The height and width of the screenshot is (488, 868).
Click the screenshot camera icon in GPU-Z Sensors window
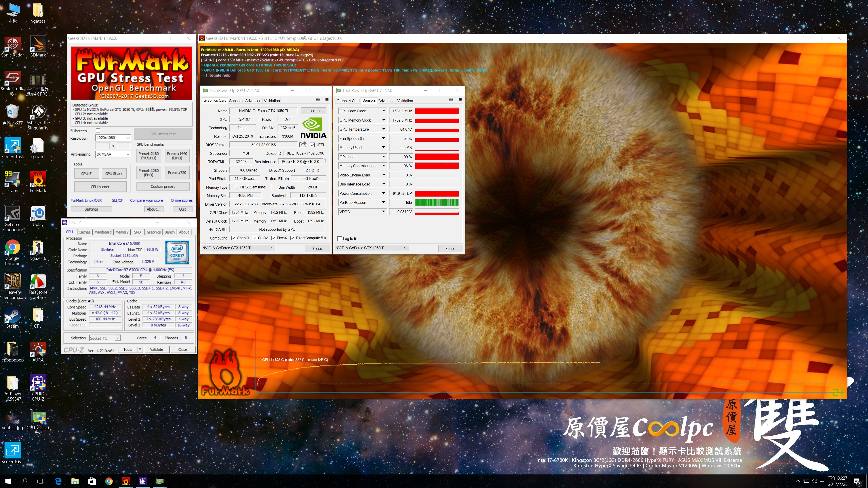pos(451,99)
